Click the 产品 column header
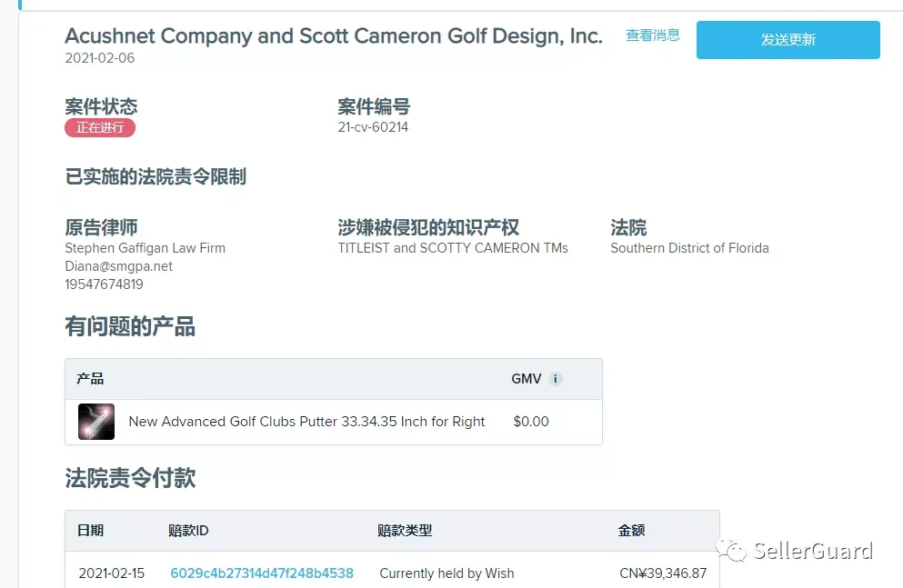The height and width of the screenshot is (588, 903). coord(90,379)
